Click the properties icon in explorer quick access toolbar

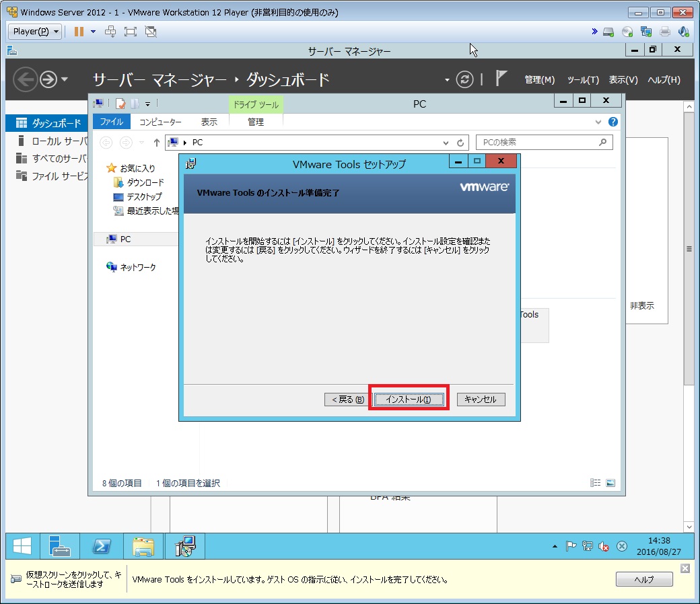(x=120, y=104)
